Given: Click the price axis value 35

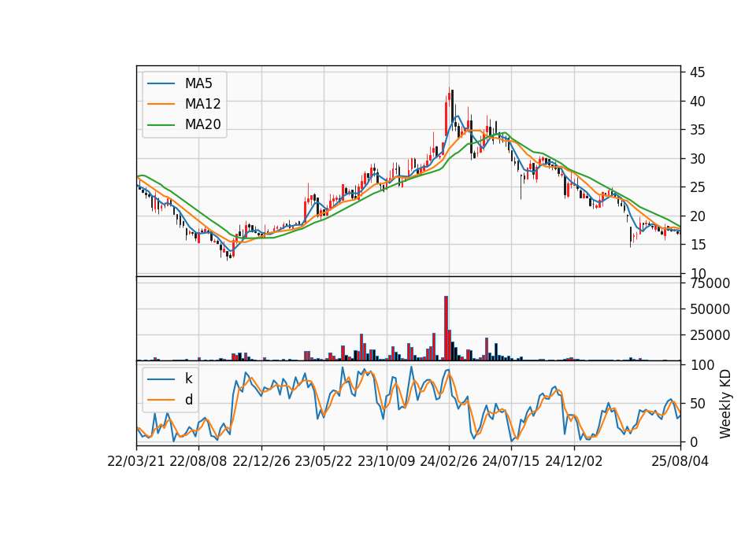Looking at the screenshot, I should tap(697, 130).
